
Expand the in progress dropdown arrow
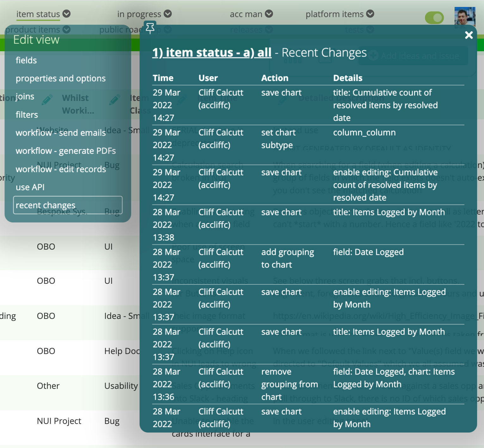pos(168,14)
